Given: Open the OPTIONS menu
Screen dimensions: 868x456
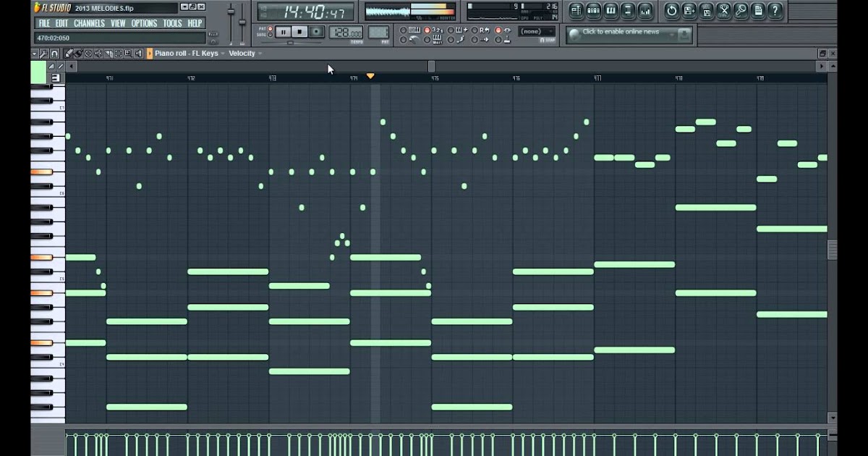Looking at the screenshot, I should pos(144,23).
